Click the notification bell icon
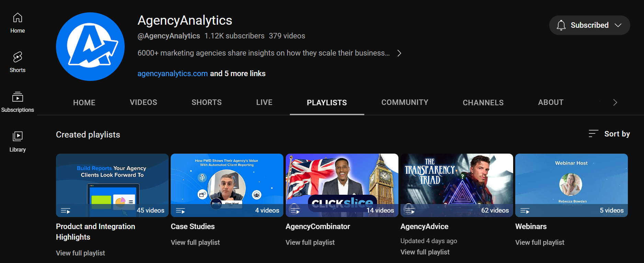The image size is (644, 263). pyautogui.click(x=561, y=25)
